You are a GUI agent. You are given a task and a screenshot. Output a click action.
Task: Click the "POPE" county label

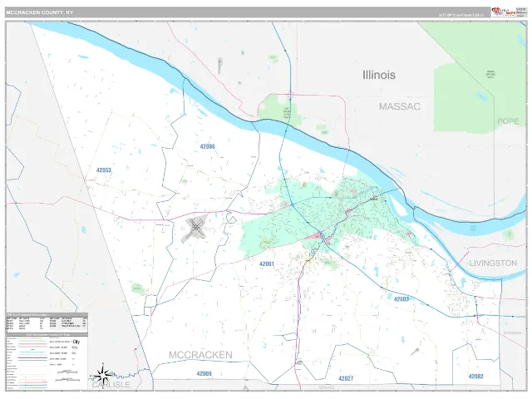[508, 121]
